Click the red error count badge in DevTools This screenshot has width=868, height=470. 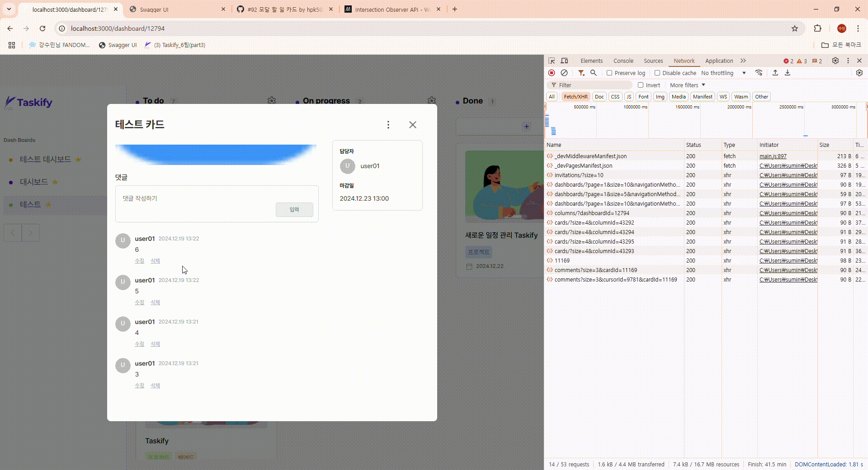[788, 61]
